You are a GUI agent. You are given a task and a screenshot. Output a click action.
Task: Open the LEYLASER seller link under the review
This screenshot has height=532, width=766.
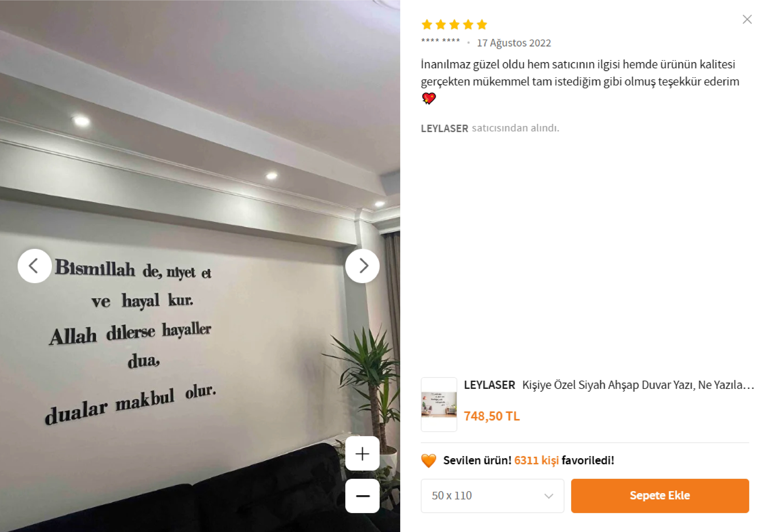[x=444, y=128]
